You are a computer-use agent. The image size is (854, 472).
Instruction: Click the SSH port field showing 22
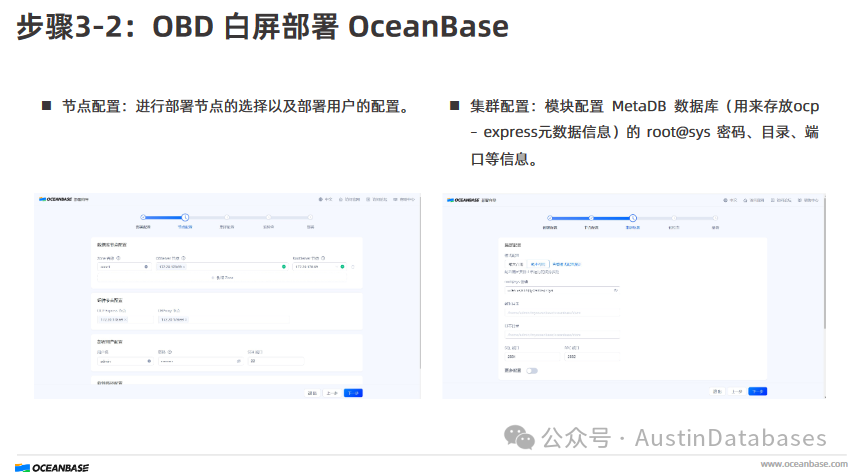pyautogui.click(x=276, y=361)
